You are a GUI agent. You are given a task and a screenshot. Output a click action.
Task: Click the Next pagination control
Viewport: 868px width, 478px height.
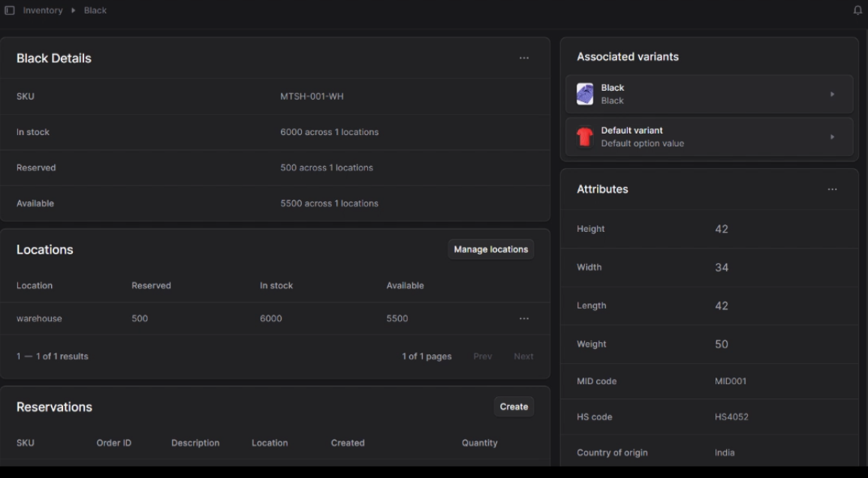(523, 356)
